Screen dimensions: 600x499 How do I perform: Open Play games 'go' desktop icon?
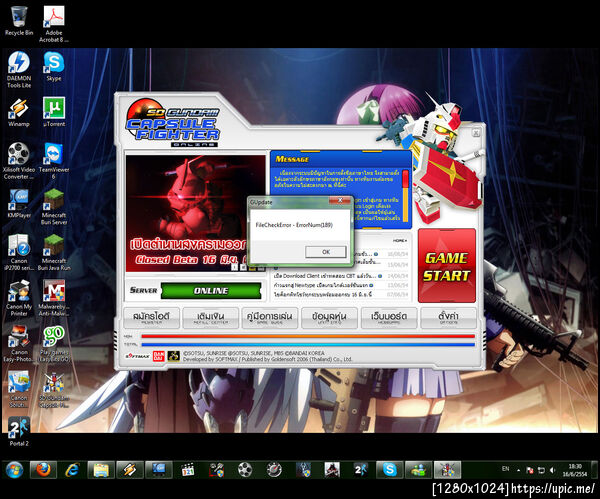point(54,344)
